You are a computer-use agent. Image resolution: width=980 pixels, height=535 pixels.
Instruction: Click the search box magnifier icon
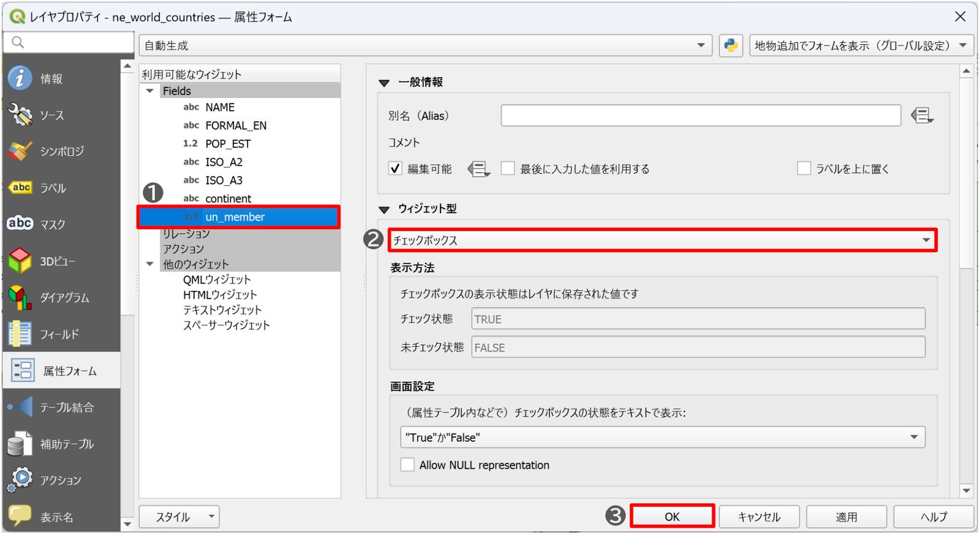pos(18,42)
